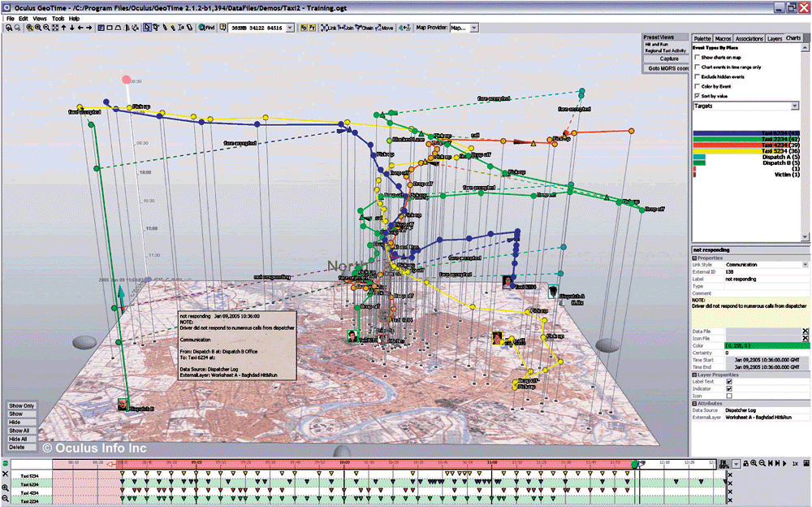Uncheck Sort by value checkbox
The height and width of the screenshot is (507, 812).
click(697, 96)
